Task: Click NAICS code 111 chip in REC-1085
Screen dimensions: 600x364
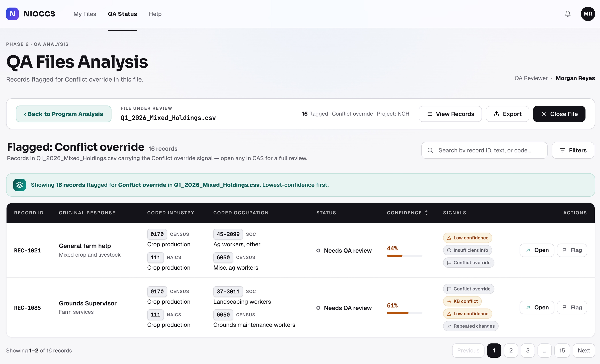Action: point(155,315)
